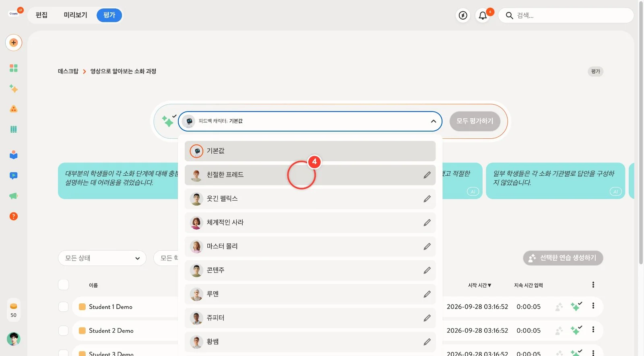
Task: Open the three-dot menu for the Student 1 Demo row
Action: tap(593, 306)
